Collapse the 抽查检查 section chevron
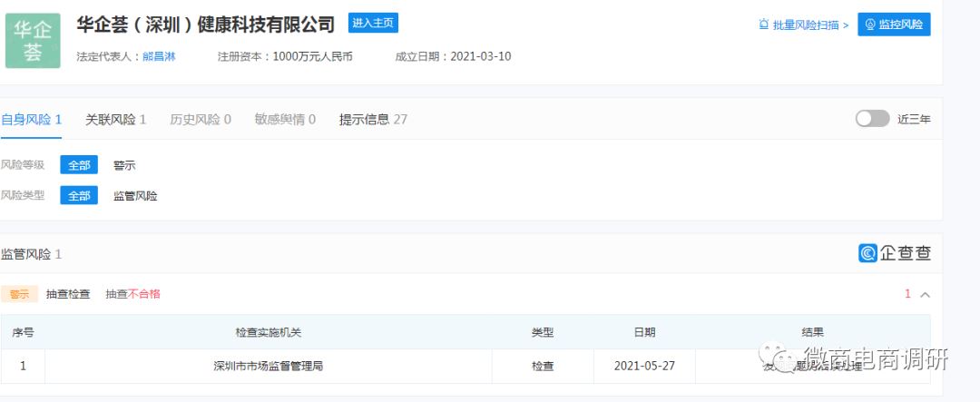980x402 pixels. point(925,294)
